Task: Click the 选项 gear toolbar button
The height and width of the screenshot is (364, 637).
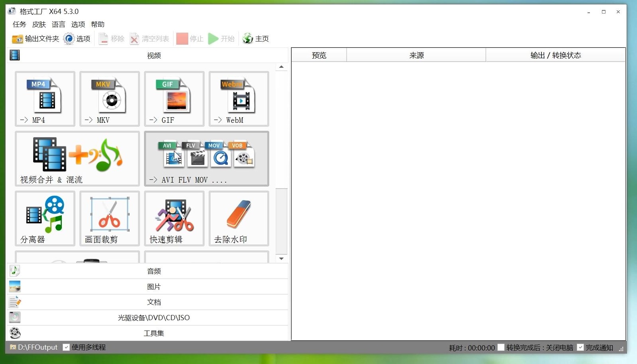Action: [77, 39]
